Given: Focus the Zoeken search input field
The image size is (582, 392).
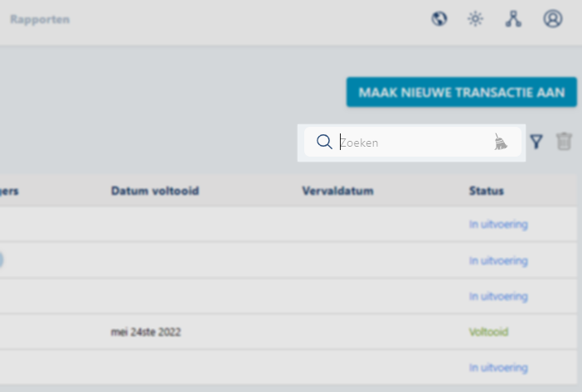Looking at the screenshot, I should click(414, 143).
